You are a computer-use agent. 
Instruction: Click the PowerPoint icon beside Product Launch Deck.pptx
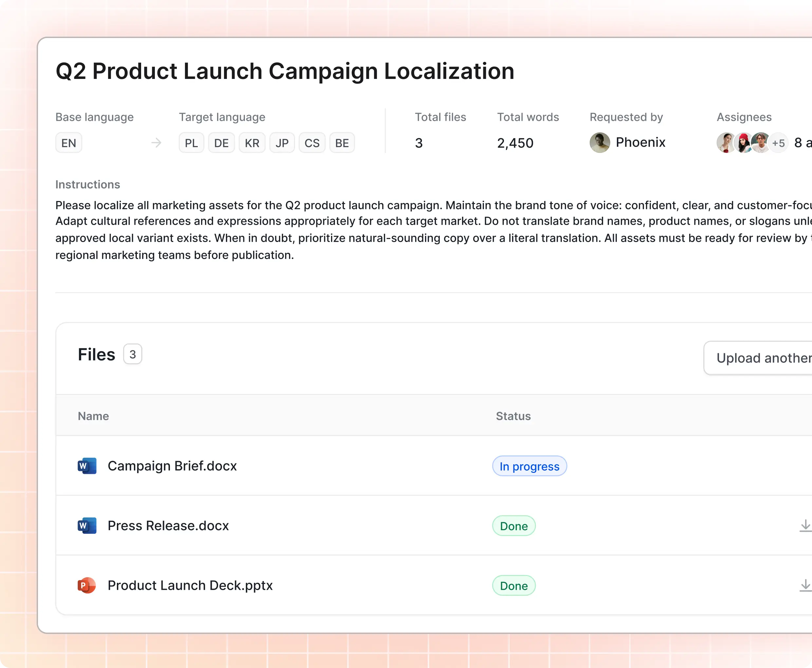pos(87,585)
